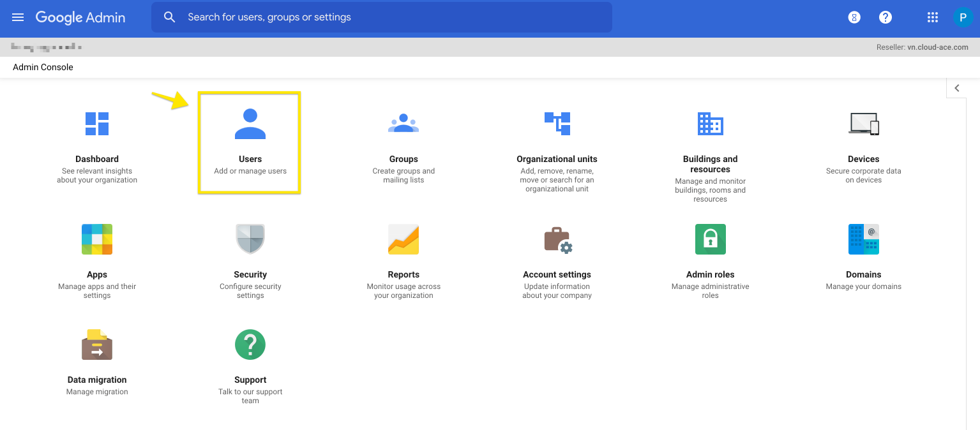Screen dimensions: 980x430
Task: Click 'Secure corporate data on devices' text
Action: pos(864,175)
